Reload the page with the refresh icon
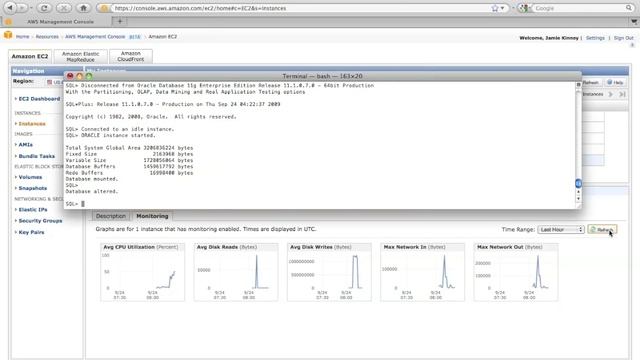 click(44, 8)
